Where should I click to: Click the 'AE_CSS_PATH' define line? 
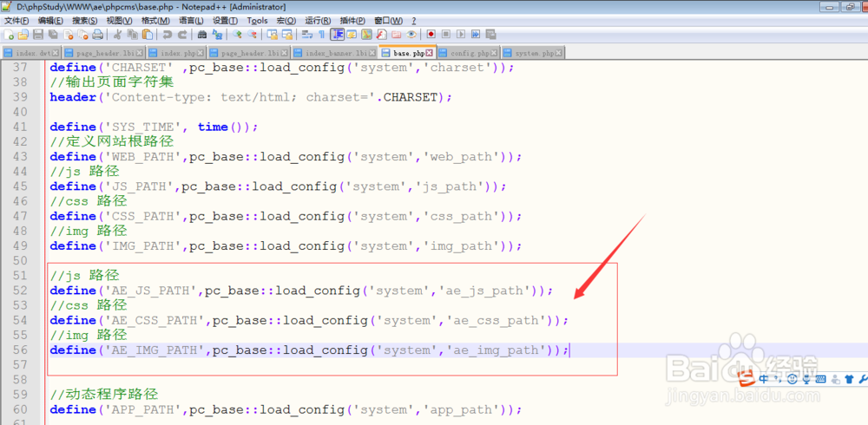pyautogui.click(x=309, y=320)
